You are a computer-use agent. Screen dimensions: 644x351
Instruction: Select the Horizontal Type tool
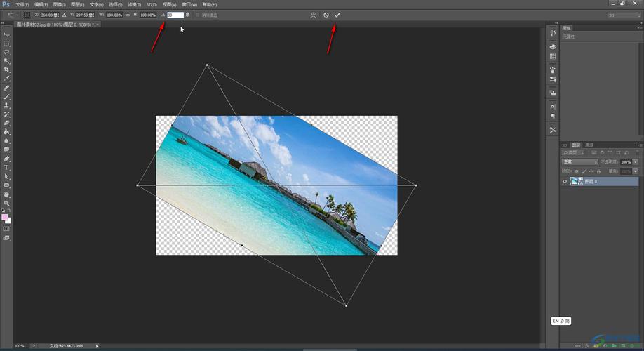6,168
